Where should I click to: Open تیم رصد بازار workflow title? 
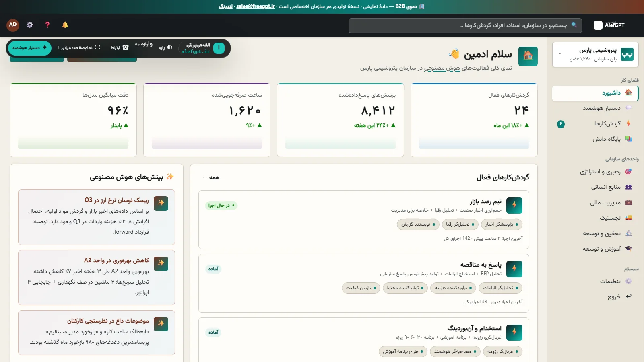[x=486, y=202]
